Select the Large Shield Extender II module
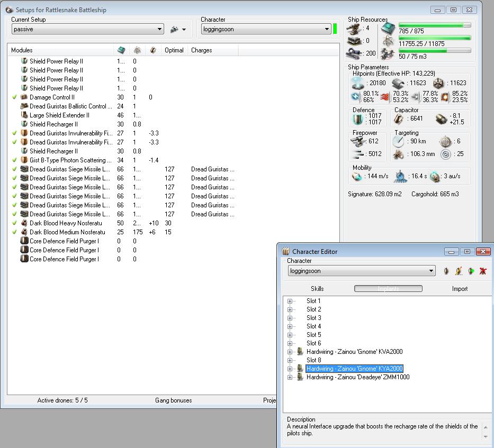The height and width of the screenshot is (448, 494). coord(59,115)
